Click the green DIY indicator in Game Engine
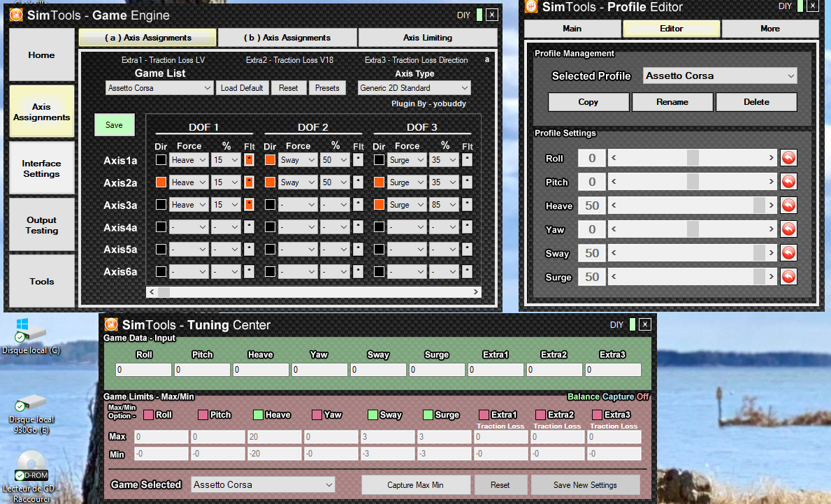Image resolution: width=831 pixels, height=504 pixels. click(479, 15)
